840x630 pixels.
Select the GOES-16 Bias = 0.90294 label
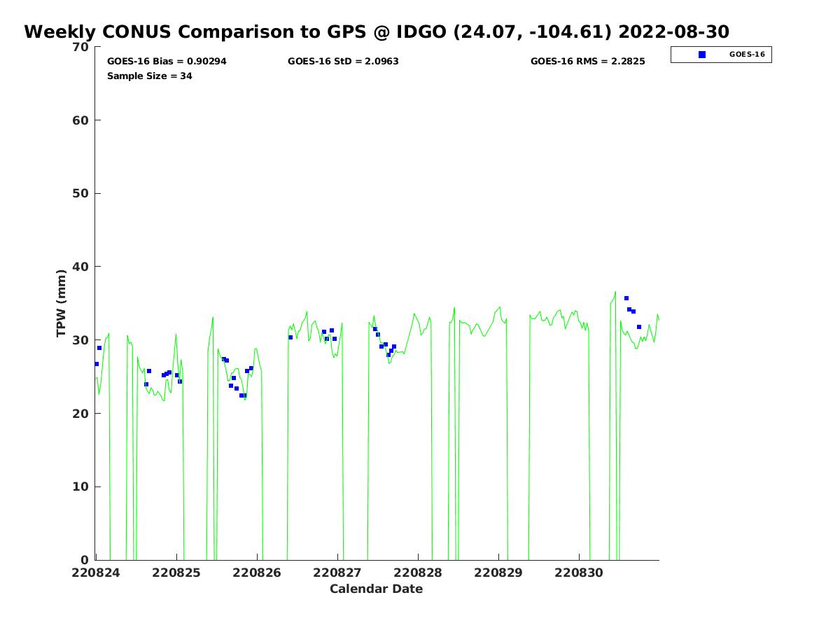[167, 62]
